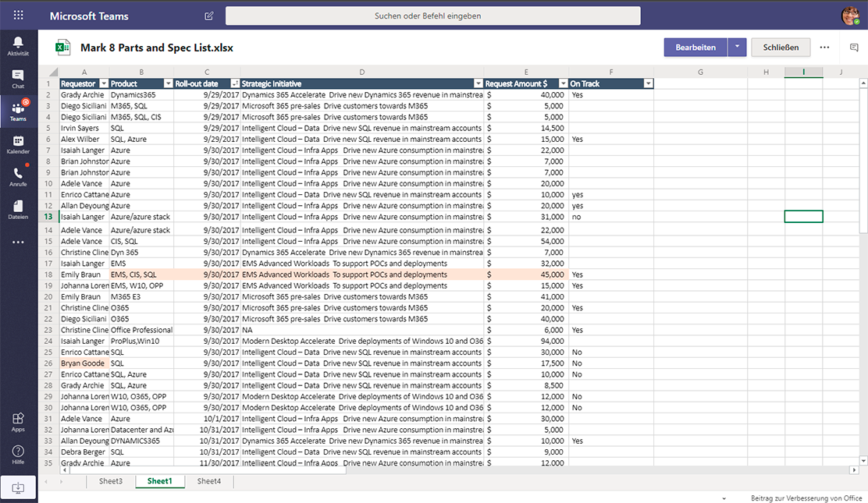This screenshot has height=503, width=868.
Task: Select column G header
Action: 701,72
